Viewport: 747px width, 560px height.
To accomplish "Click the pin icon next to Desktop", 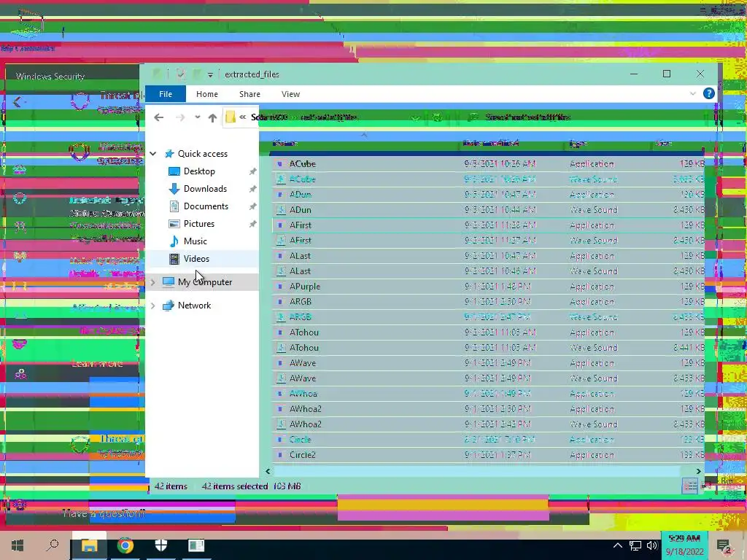I will pyautogui.click(x=252, y=171).
